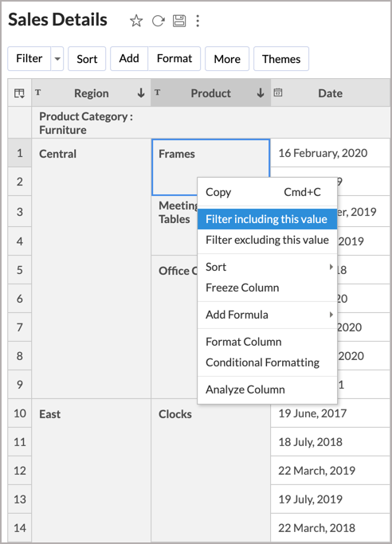Open the vertical three-dots options menu

pyautogui.click(x=198, y=21)
